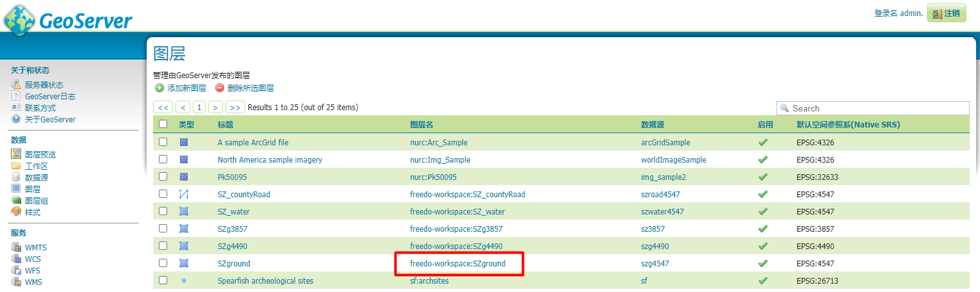Click raster type icon for A sample ArcGrid file
The image size is (980, 292).
pos(184,142)
